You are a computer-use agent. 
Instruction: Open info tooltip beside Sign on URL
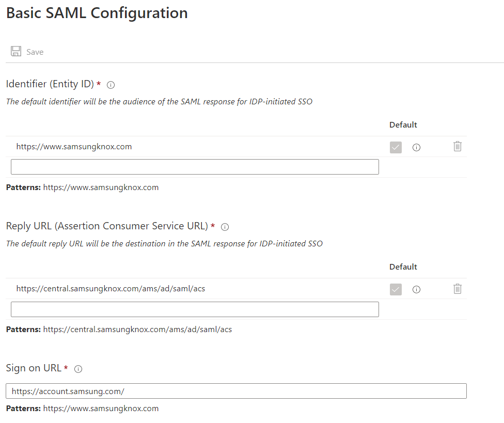[x=78, y=368]
